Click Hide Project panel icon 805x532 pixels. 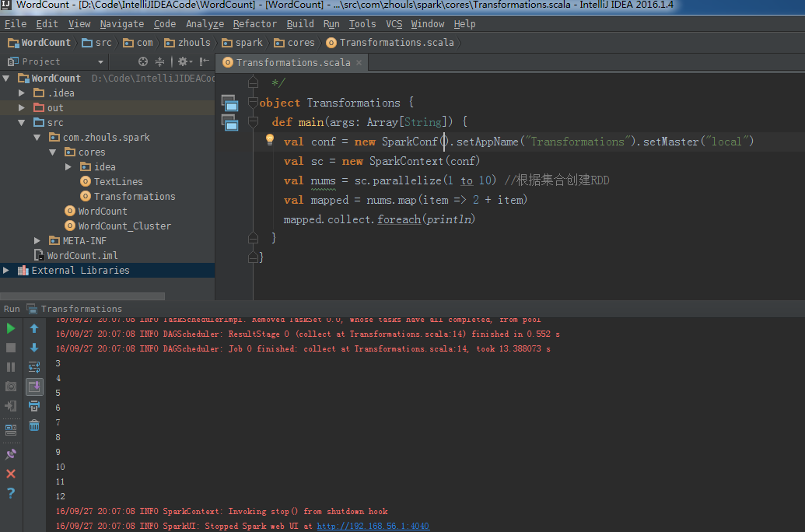pyautogui.click(x=205, y=61)
